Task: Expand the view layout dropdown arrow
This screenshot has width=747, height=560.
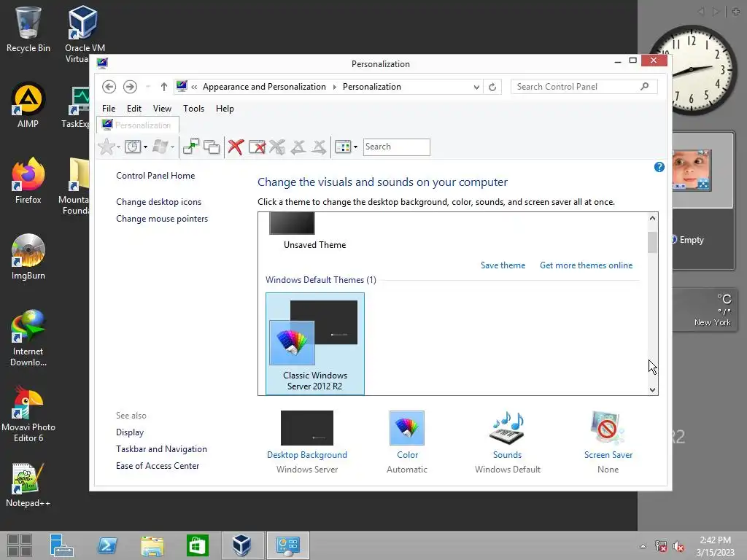Action: point(355,147)
